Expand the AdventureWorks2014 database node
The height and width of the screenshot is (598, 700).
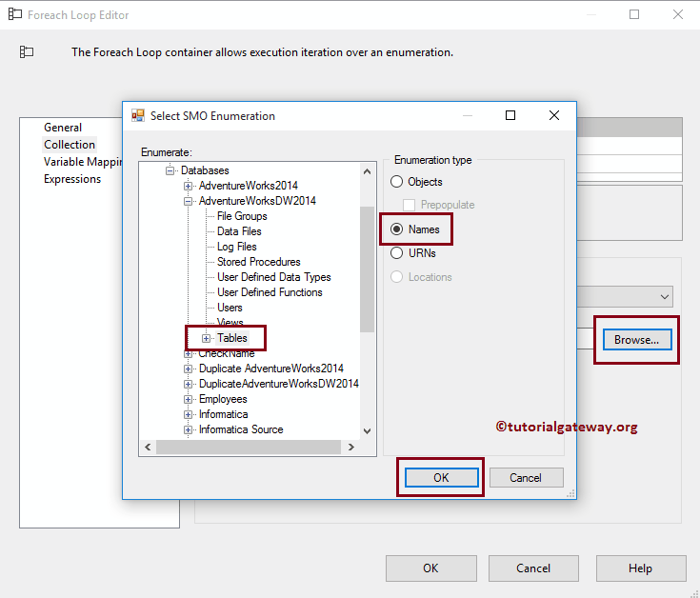188,186
